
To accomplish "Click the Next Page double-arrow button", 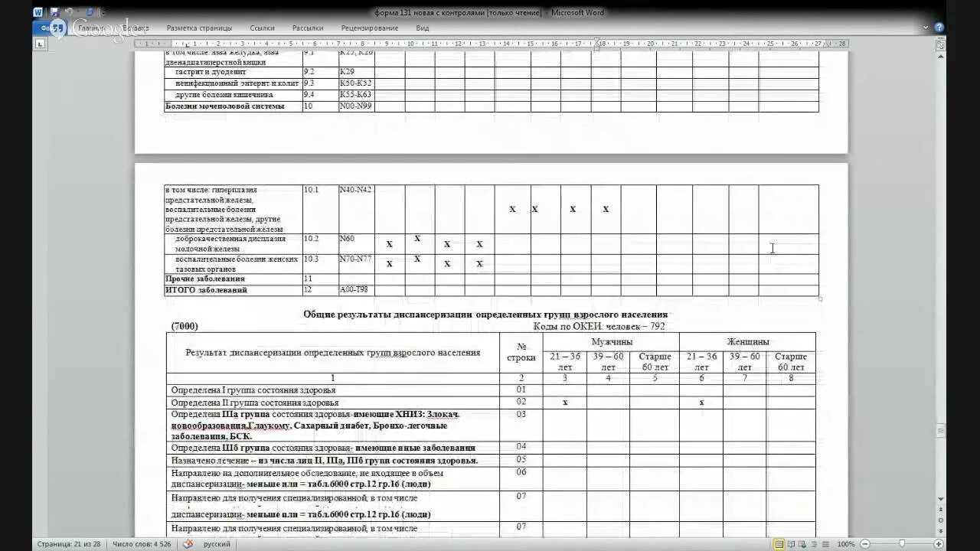I will (941, 530).
